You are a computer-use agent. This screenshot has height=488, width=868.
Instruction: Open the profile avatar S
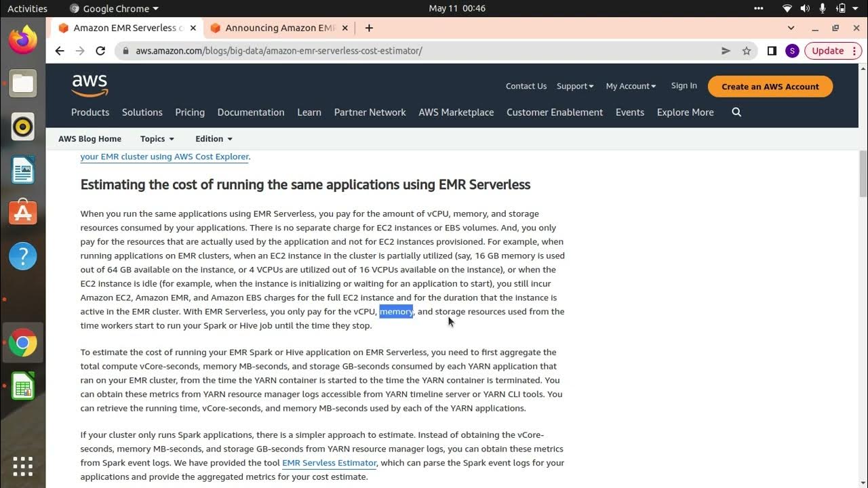click(x=792, y=51)
